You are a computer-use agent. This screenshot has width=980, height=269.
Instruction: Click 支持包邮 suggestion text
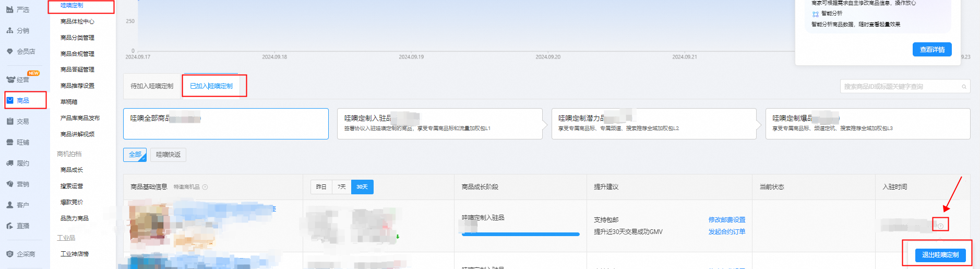tap(606, 220)
